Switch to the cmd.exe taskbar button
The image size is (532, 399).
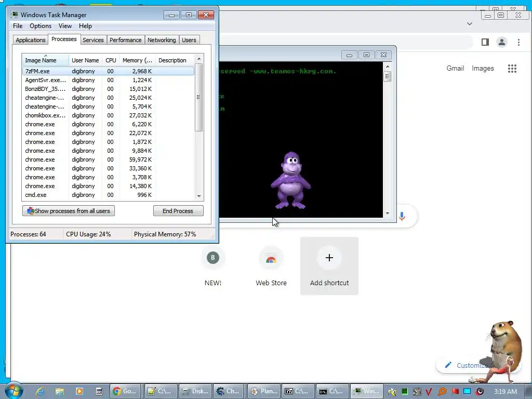pyautogui.click(x=332, y=391)
